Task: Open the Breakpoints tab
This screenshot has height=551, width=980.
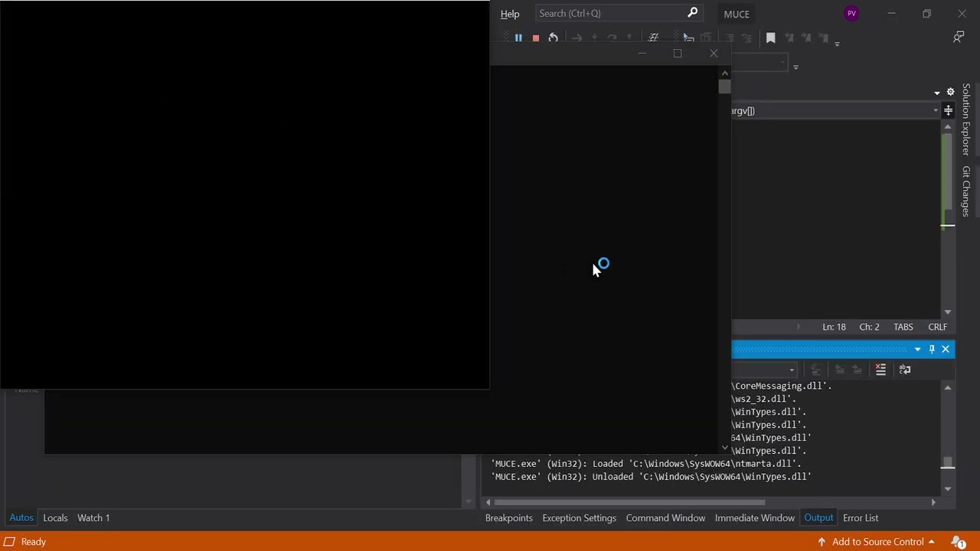Action: pos(508,518)
